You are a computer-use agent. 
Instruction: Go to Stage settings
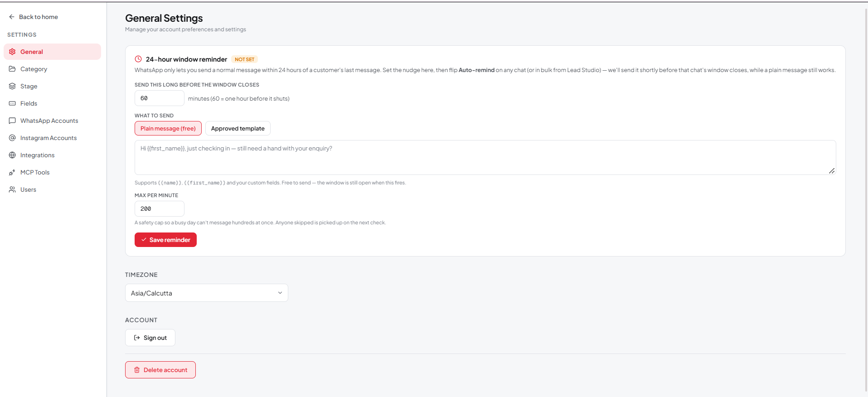coord(53,86)
